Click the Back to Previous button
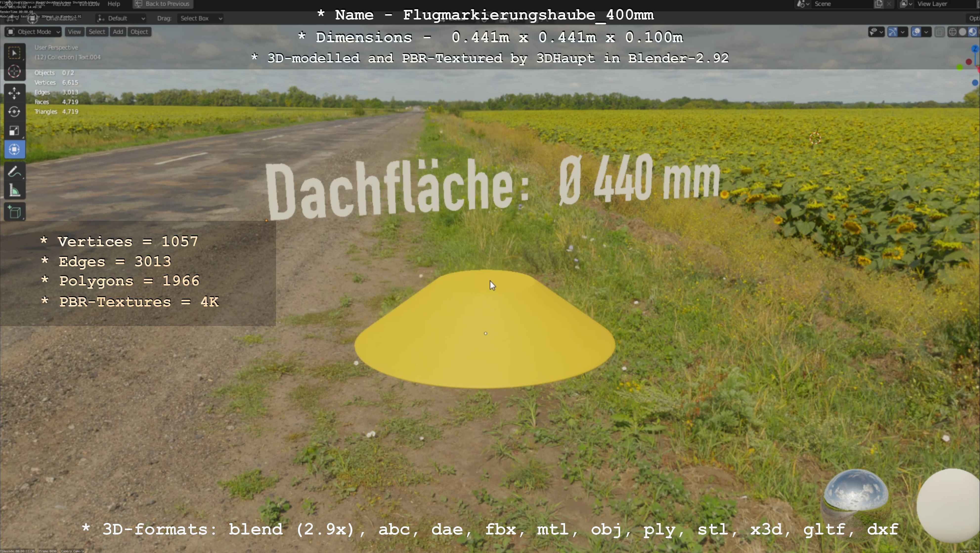The image size is (980, 553). point(163,4)
